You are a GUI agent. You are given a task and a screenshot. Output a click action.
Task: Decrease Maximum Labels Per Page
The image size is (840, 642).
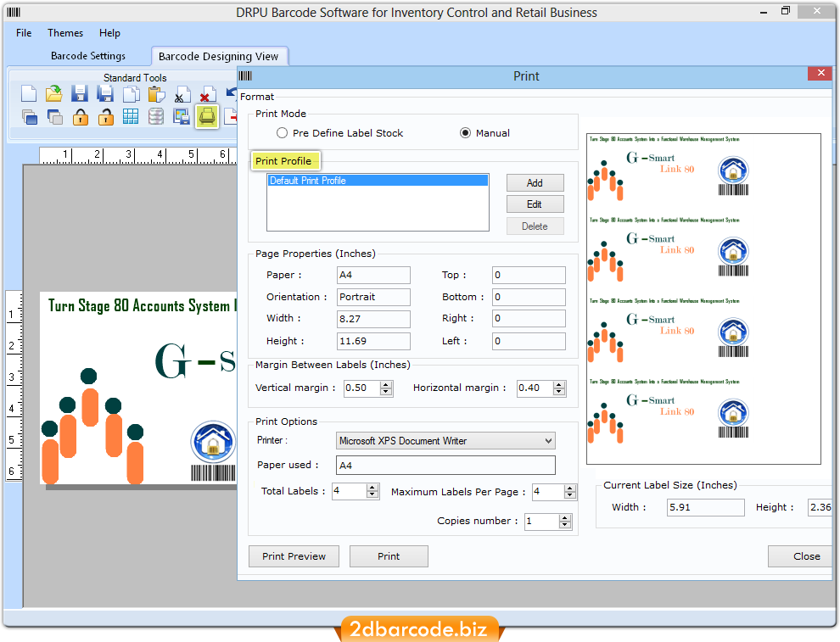tap(570, 496)
